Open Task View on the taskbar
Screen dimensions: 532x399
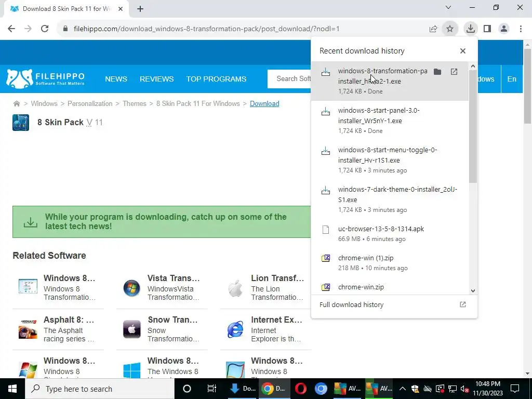[x=212, y=389]
